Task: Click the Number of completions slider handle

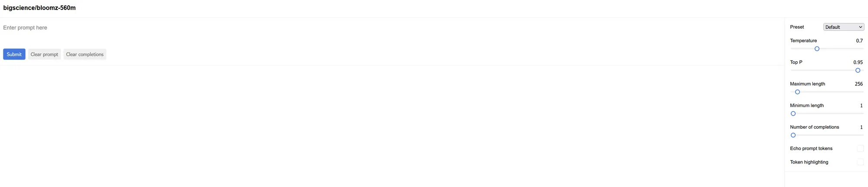Action: [793, 135]
